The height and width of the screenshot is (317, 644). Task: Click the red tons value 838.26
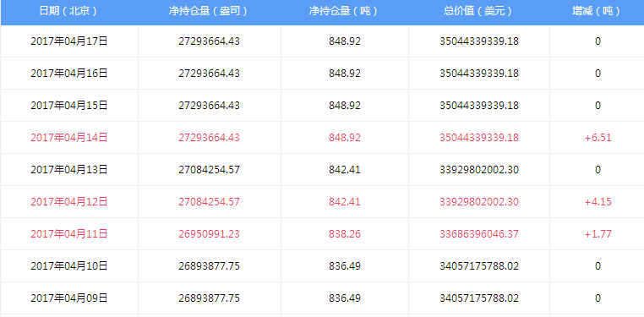tap(345, 234)
